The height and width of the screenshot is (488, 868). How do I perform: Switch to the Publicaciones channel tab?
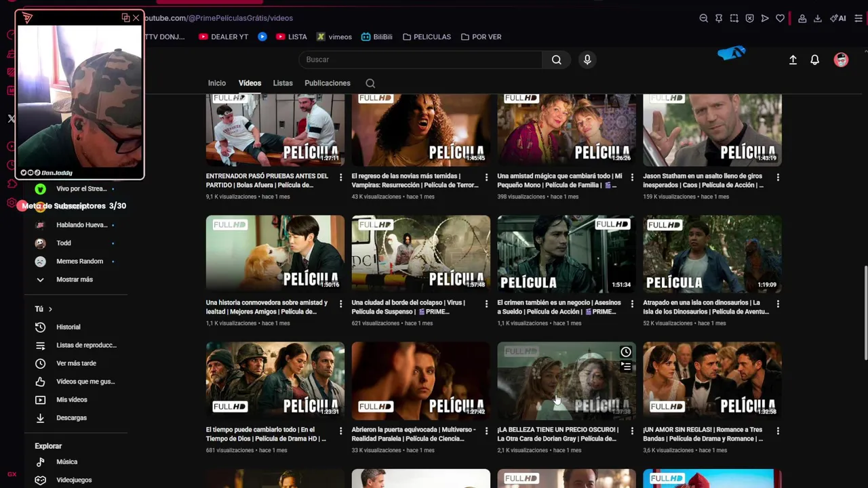click(x=328, y=83)
